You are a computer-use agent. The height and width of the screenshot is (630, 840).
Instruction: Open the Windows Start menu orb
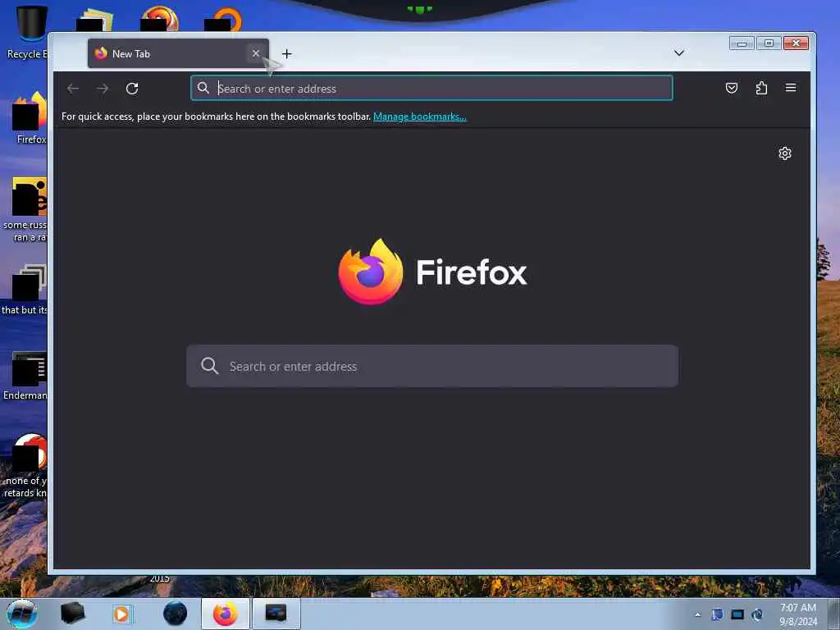point(22,614)
